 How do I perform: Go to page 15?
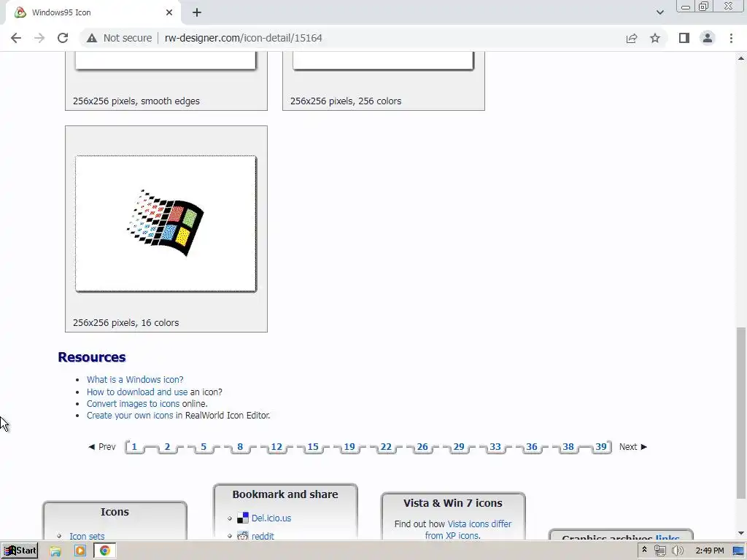click(312, 447)
